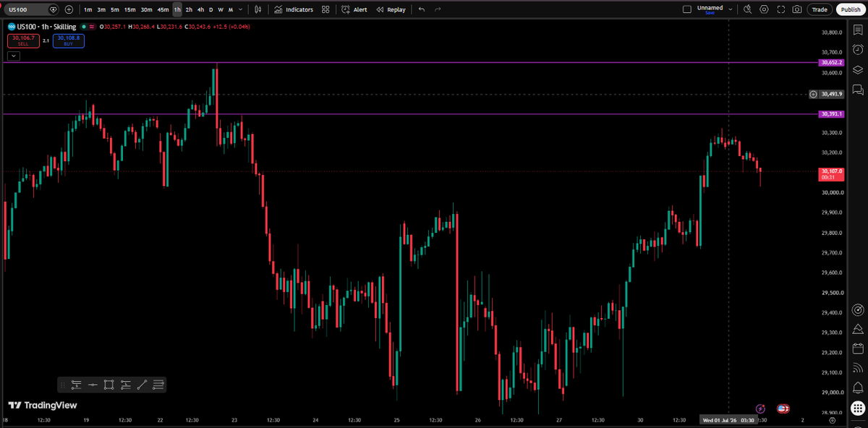Grab the drawing toolbar drag handle
This screenshot has width=868, height=428.
click(64, 385)
